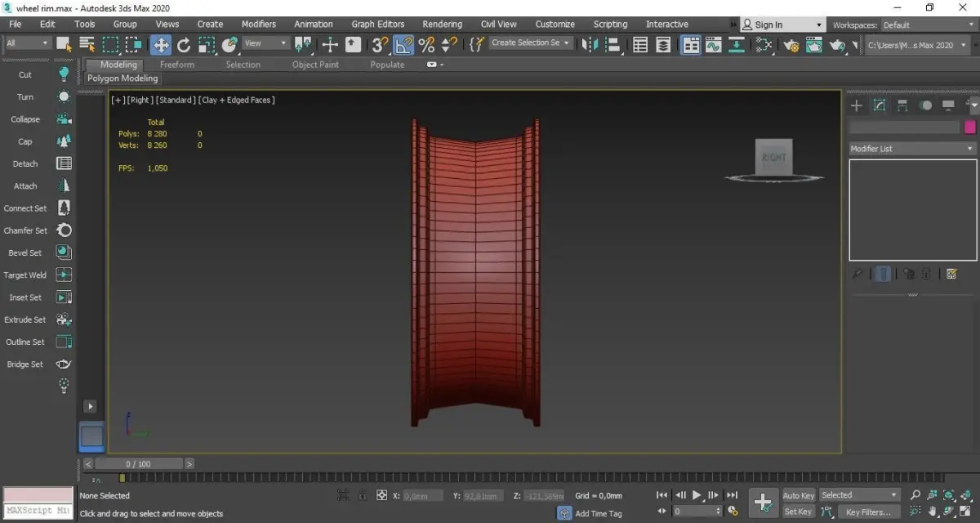Expand the Modifier List dropdown
Image resolution: width=980 pixels, height=523 pixels.
[912, 149]
